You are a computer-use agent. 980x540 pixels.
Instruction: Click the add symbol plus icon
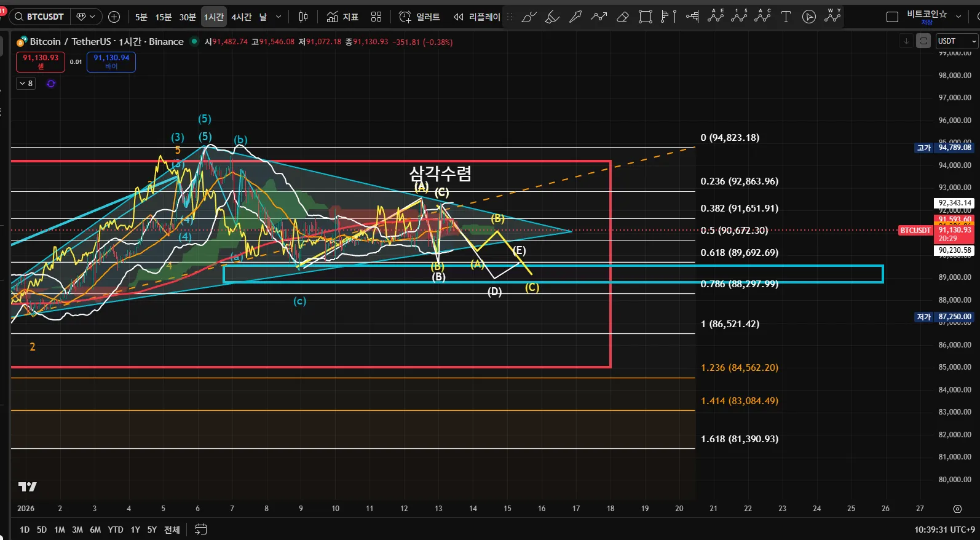(x=114, y=17)
